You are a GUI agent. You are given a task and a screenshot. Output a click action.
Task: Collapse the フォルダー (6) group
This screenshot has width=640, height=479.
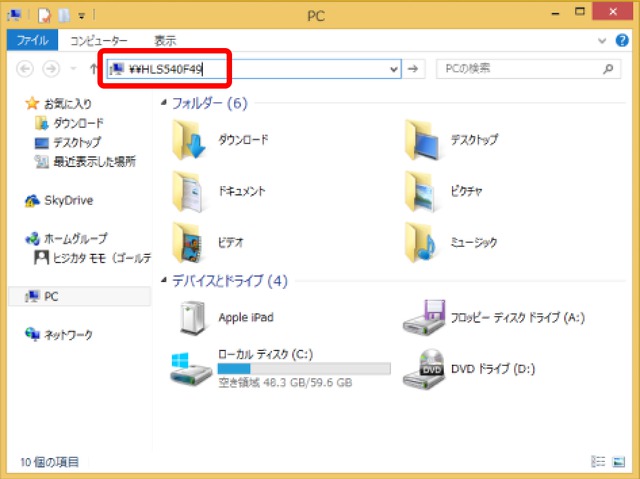(164, 102)
